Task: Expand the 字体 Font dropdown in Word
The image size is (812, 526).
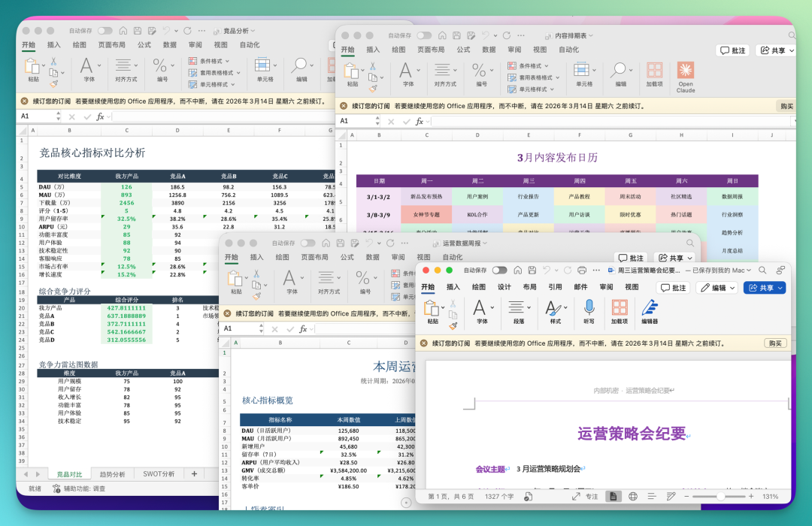Action: (x=492, y=307)
